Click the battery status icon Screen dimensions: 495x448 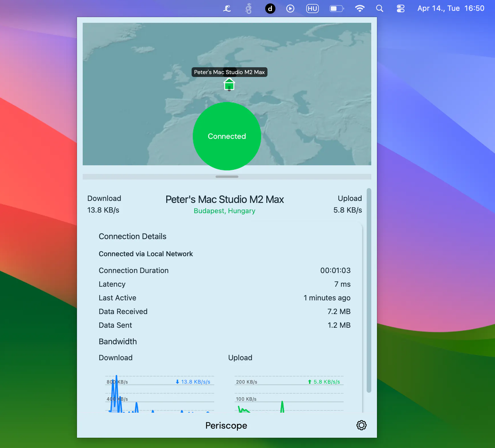click(337, 9)
